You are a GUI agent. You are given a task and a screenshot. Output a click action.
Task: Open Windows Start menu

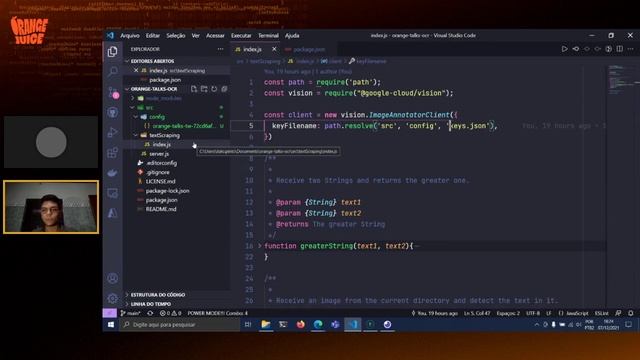tap(111, 324)
